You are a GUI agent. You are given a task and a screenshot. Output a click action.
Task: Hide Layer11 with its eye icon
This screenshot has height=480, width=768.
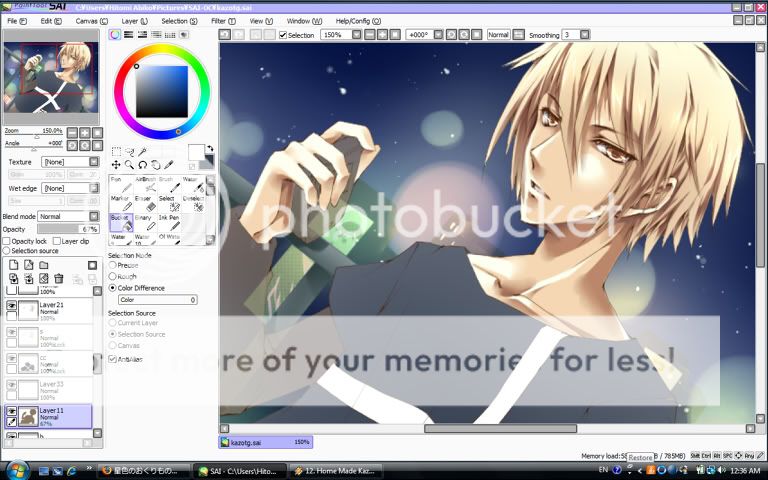11,411
